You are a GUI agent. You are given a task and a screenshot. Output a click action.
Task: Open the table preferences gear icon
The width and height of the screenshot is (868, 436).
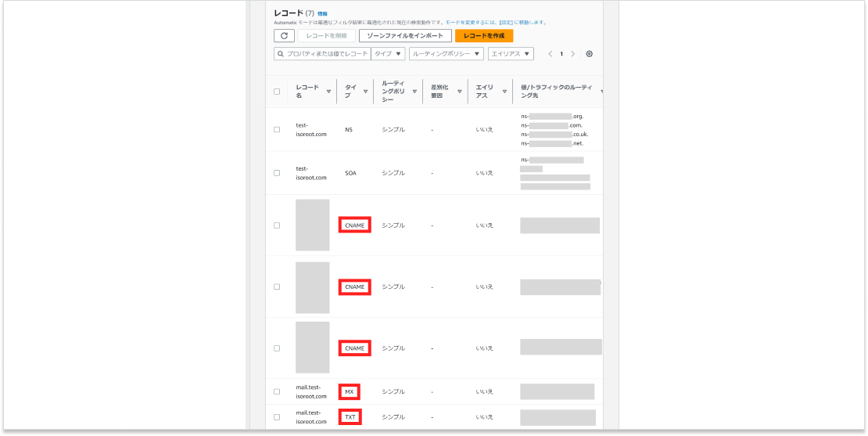coord(590,54)
